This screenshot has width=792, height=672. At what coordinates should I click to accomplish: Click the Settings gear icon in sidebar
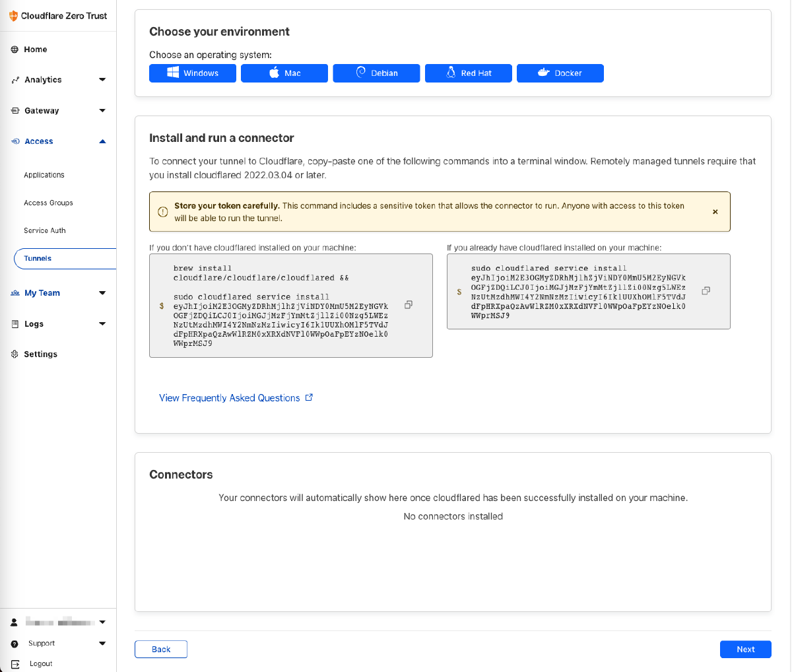[15, 354]
